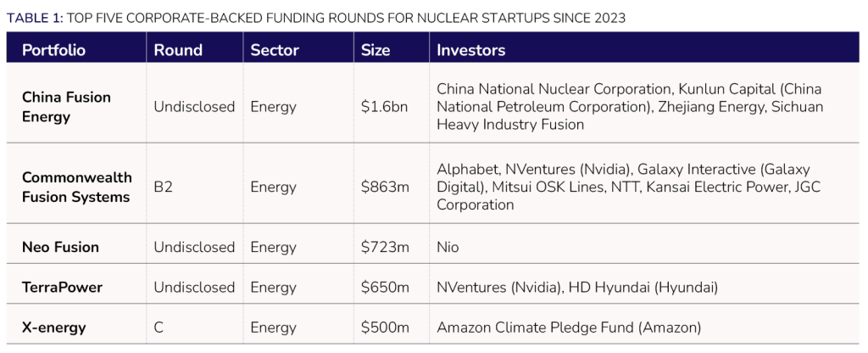Click the Round column header
Screen dimensions: 868x353
178,50
